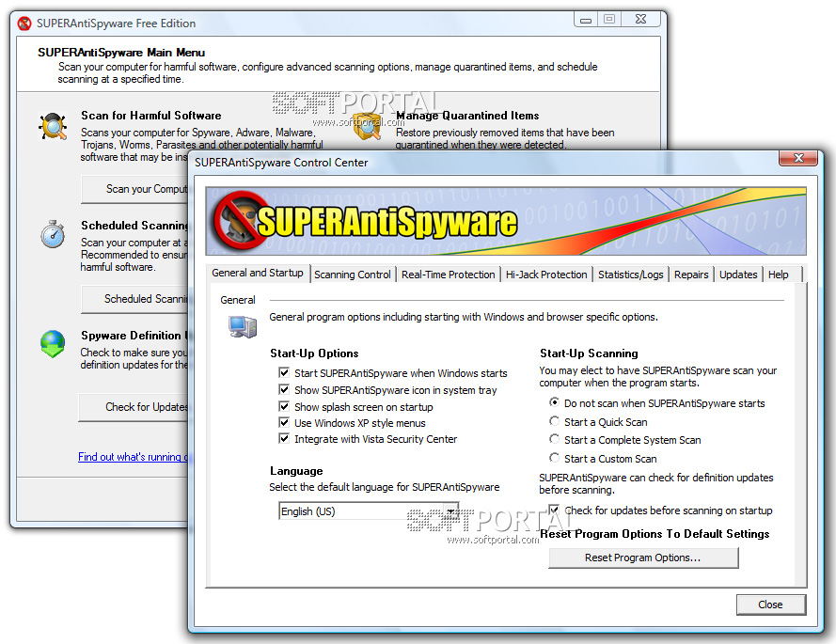This screenshot has height=644, width=836.
Task: Open the Find out what's running link
Action: [133, 457]
